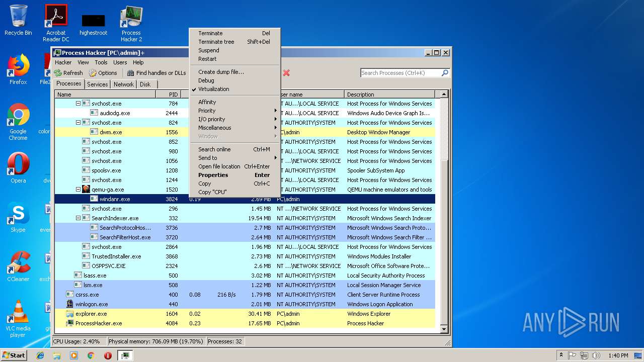This screenshot has width=644, height=362.
Task: Choose Search online in context menu
Action: click(x=234, y=149)
